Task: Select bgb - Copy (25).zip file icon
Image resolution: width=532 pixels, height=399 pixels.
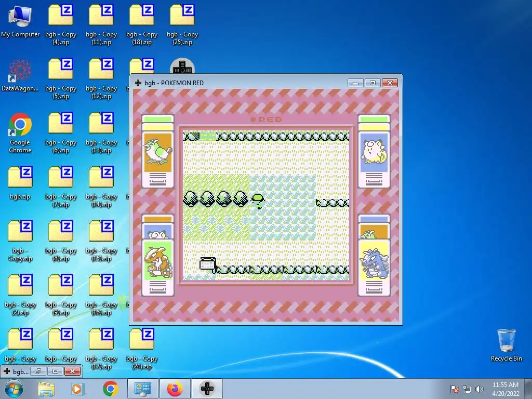Action: pos(182,24)
